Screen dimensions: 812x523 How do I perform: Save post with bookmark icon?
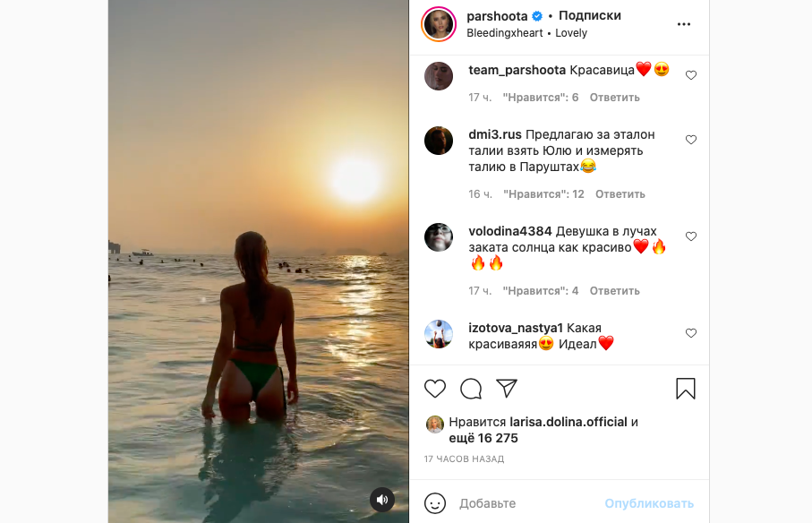point(686,389)
